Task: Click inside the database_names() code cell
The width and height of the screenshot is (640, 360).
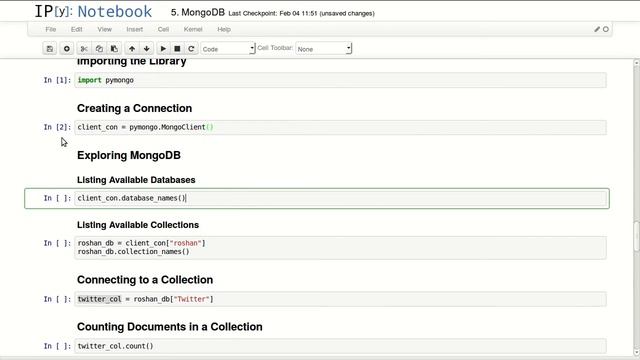Action: click(x=340, y=198)
